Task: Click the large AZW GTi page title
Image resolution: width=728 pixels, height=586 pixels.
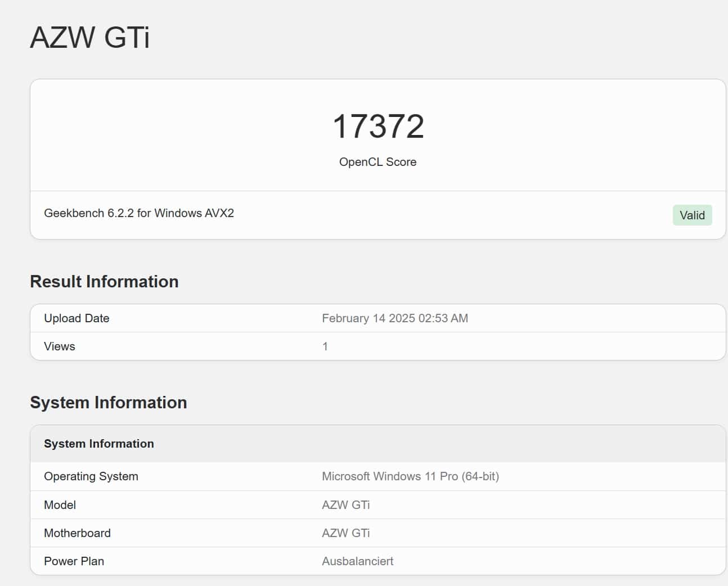Action: coord(90,38)
